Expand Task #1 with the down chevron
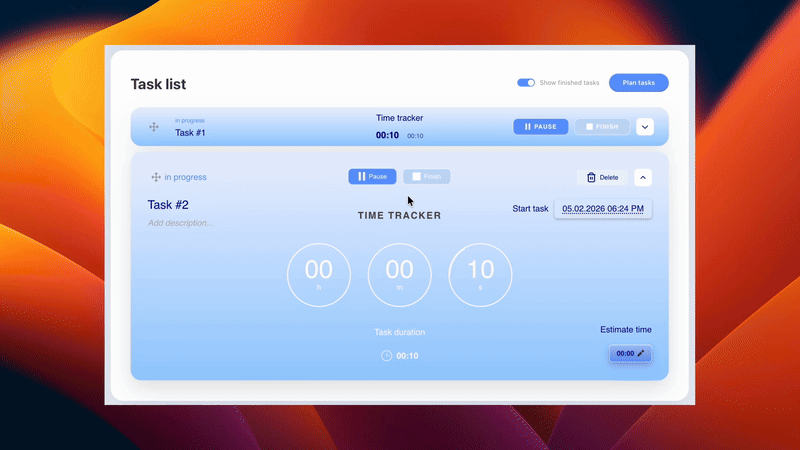Screen dimensions: 800x450 [x=644, y=127]
